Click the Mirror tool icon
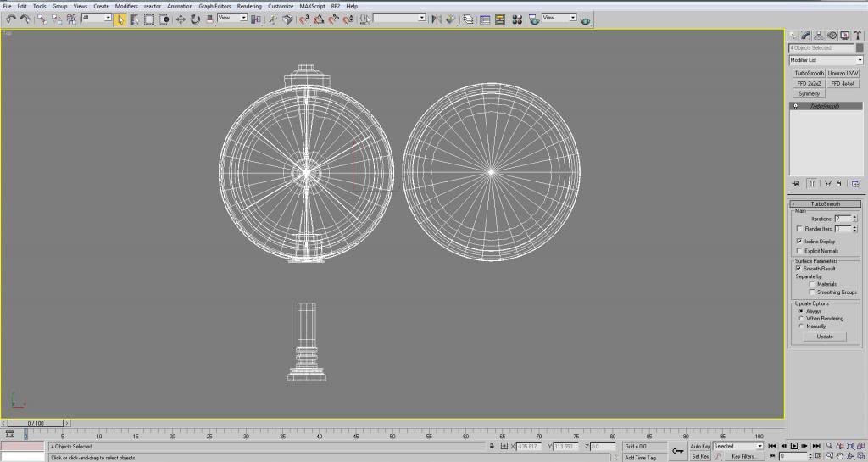Image resolution: width=868 pixels, height=462 pixels. click(435, 19)
